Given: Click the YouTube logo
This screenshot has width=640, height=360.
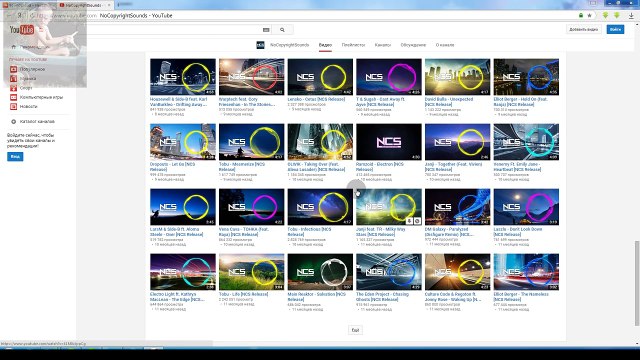Looking at the screenshot, I should point(22,30).
